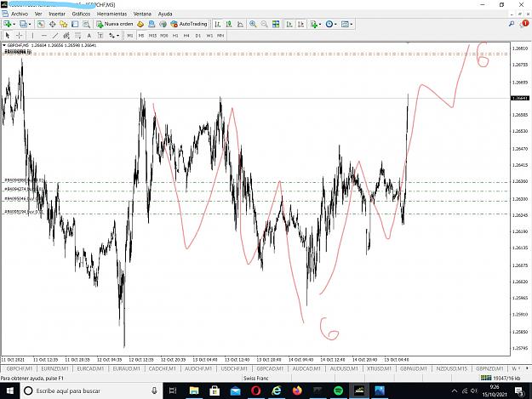Open the notification icon with red badge
532x399 pixels.
tap(524, 24)
